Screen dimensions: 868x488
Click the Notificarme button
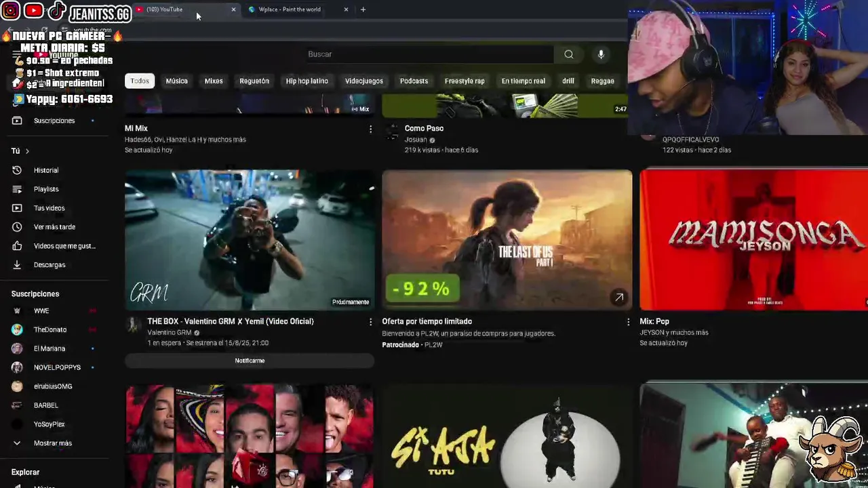[250, 361]
